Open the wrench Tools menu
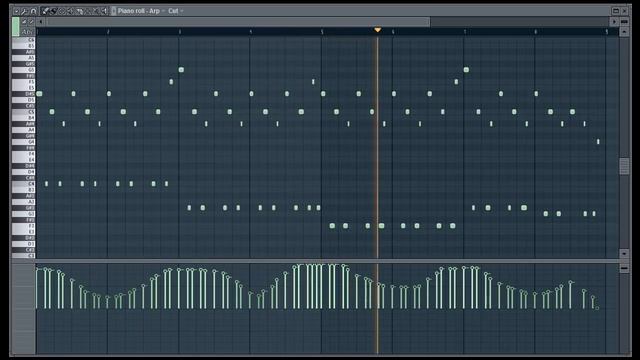Screen dimensions: 640x360 click(24, 11)
